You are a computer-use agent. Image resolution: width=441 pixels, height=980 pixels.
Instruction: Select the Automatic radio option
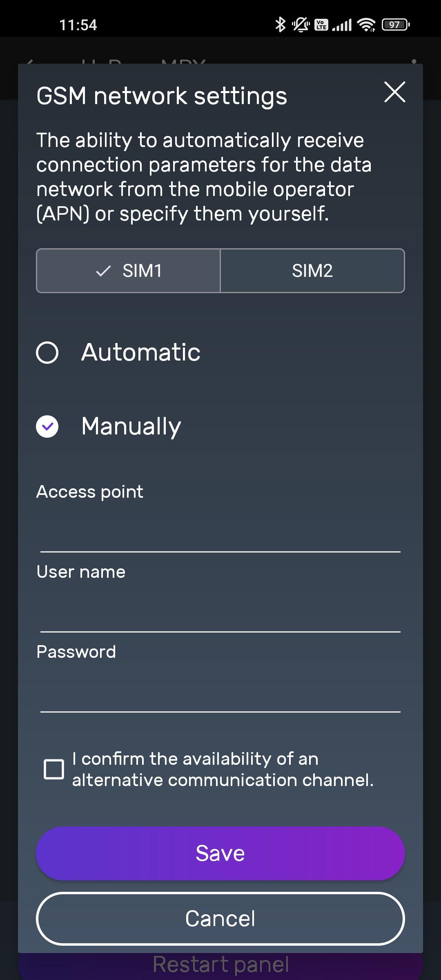point(47,352)
